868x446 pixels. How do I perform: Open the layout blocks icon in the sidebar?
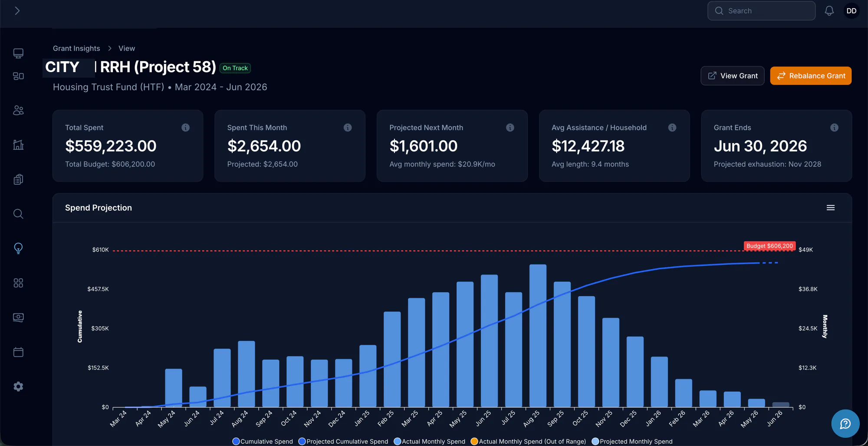pyautogui.click(x=18, y=76)
